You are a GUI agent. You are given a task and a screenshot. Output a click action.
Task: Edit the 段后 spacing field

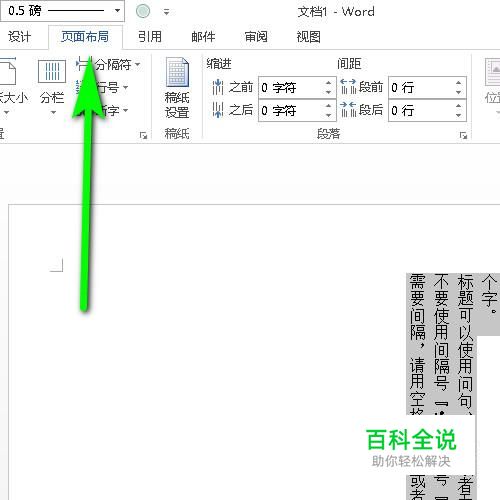coord(421,110)
